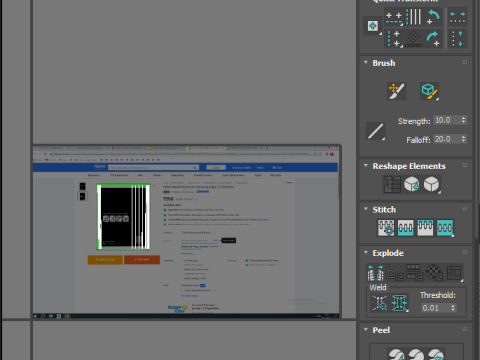480x360 pixels.
Task: Select the Paint Movement brush icon
Action: pyautogui.click(x=396, y=91)
